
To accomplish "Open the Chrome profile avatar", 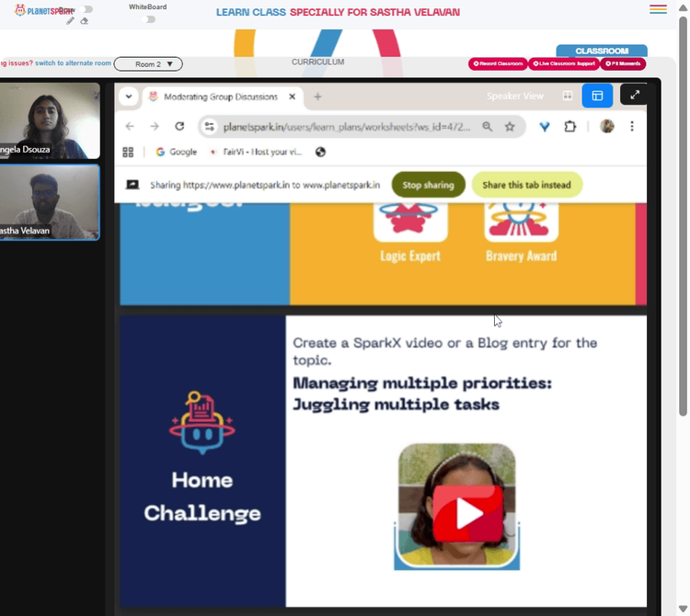I will tap(607, 127).
